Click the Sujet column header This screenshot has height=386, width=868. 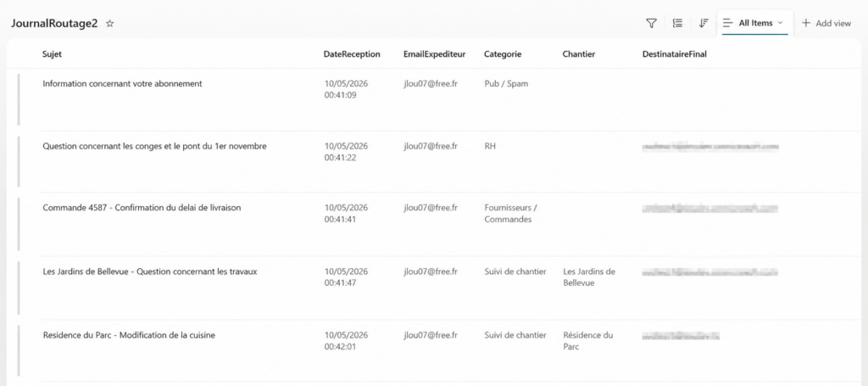pyautogui.click(x=52, y=54)
